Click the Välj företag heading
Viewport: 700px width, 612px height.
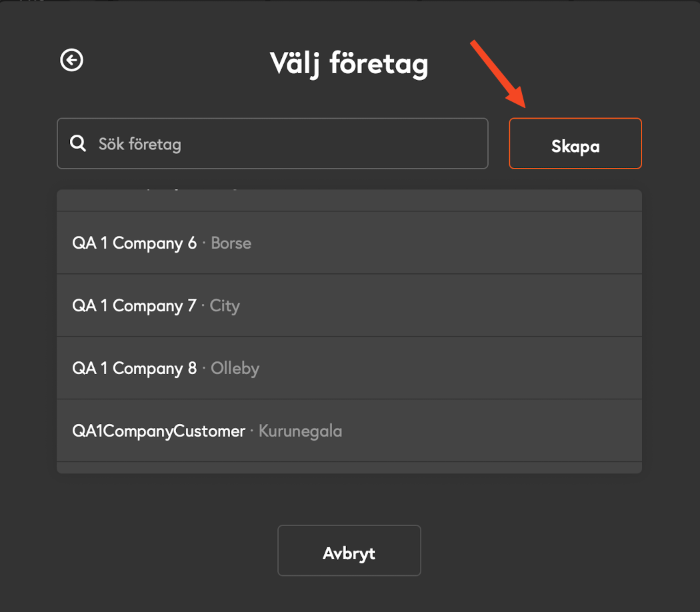click(x=349, y=64)
